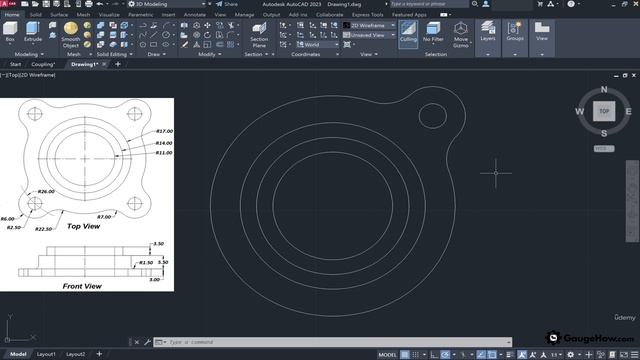Click the Open file folder icon

[35, 4]
